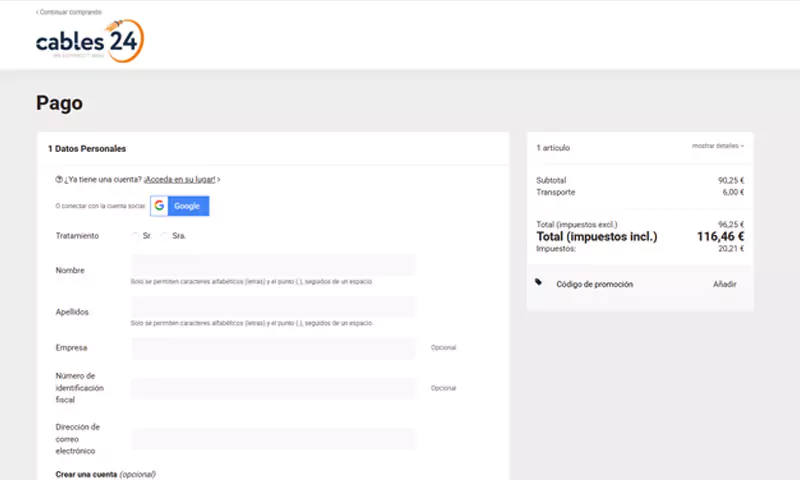The width and height of the screenshot is (800, 480).
Task: Click Añadir to add promo code
Action: (x=724, y=284)
